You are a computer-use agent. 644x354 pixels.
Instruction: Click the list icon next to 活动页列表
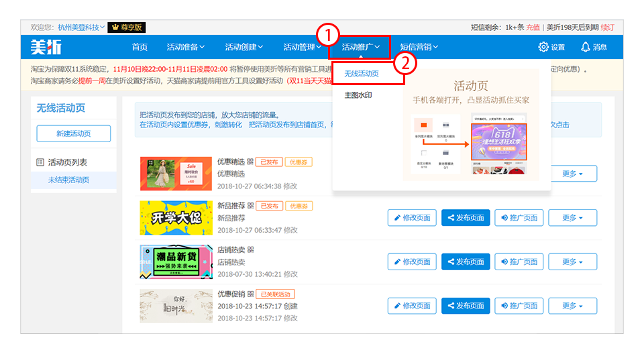click(x=40, y=162)
